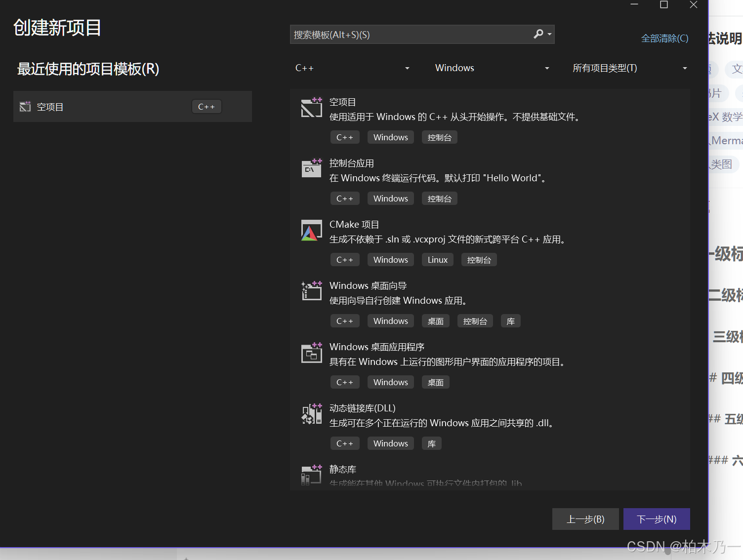Click the 下一步(N) button
The height and width of the screenshot is (560, 743).
point(657,519)
